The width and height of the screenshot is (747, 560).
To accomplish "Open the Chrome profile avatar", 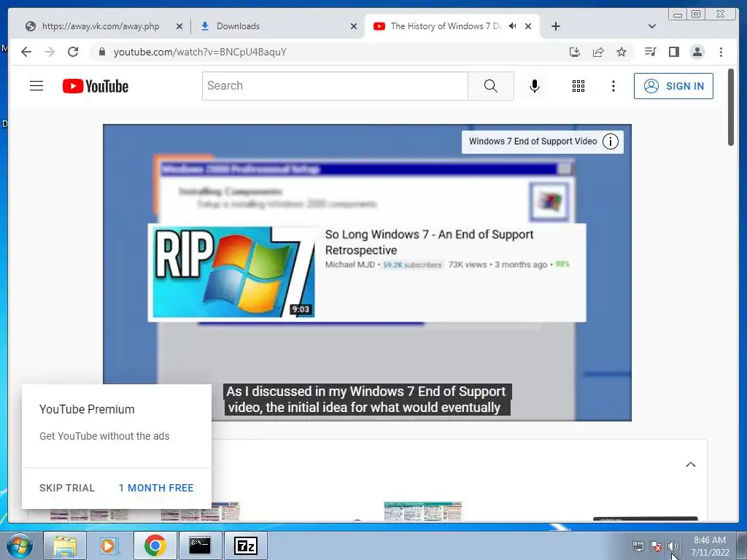I will (697, 52).
